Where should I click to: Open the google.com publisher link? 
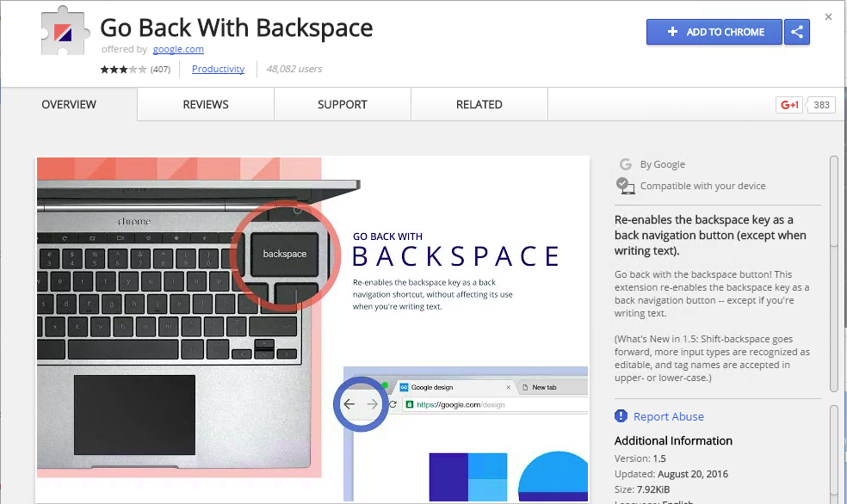(x=178, y=49)
